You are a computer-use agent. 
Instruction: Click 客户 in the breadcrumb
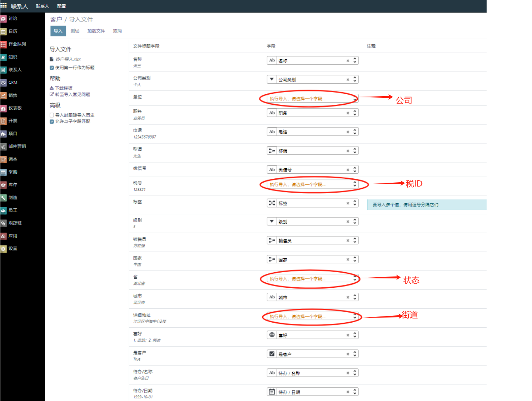click(56, 19)
